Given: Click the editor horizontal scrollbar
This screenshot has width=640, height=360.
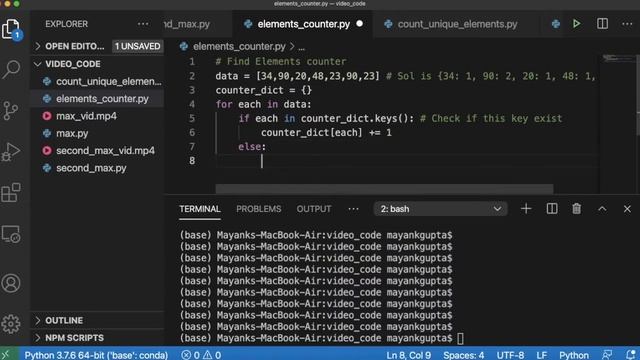Looking at the screenshot, I should (x=384, y=189).
